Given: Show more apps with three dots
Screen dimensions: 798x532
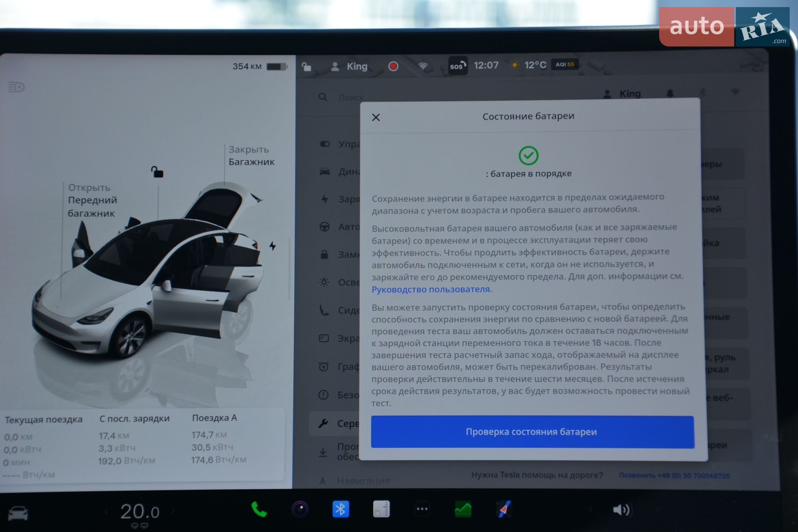Looking at the screenshot, I should click(422, 509).
